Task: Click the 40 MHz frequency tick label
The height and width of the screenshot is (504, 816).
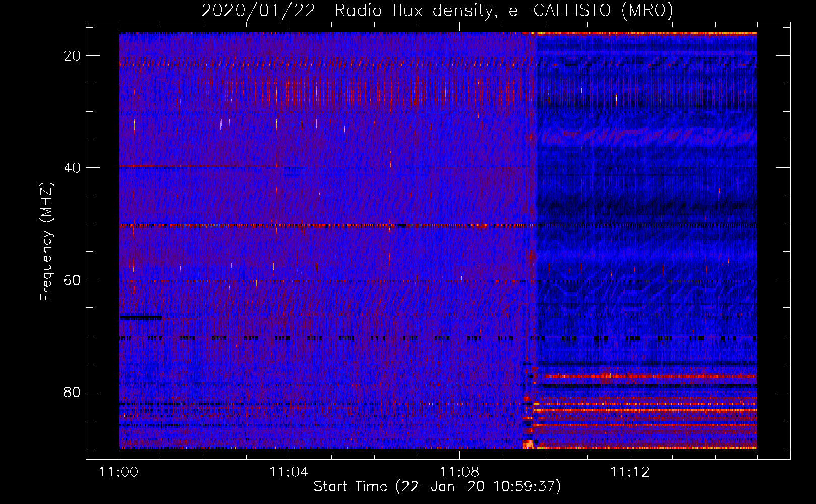Action: 72,168
